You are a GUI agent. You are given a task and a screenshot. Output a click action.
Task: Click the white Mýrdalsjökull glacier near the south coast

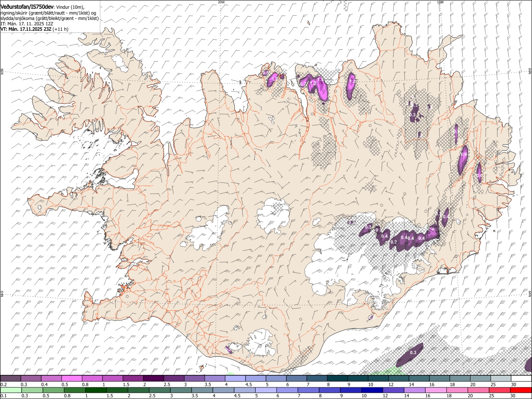(260, 343)
